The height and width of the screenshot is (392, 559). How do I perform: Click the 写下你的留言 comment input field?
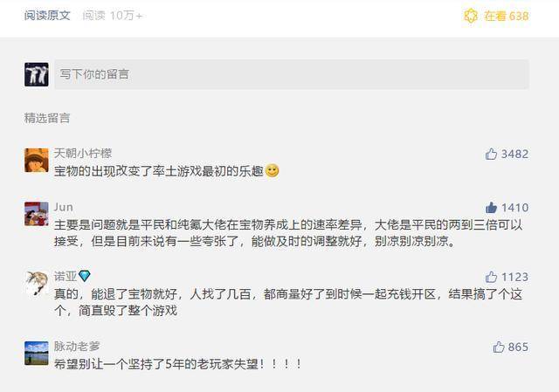tap(292, 74)
